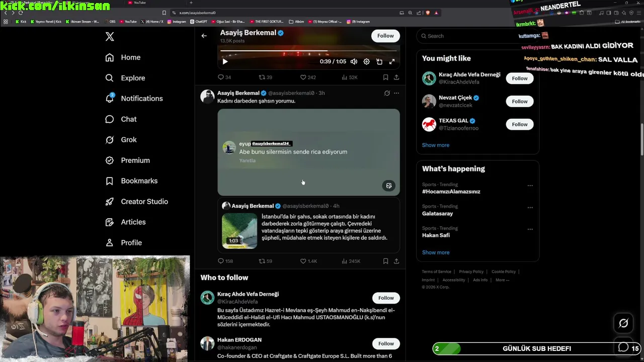
Task: Open the quoted video thumbnail showing 1:03
Action: click(x=239, y=231)
